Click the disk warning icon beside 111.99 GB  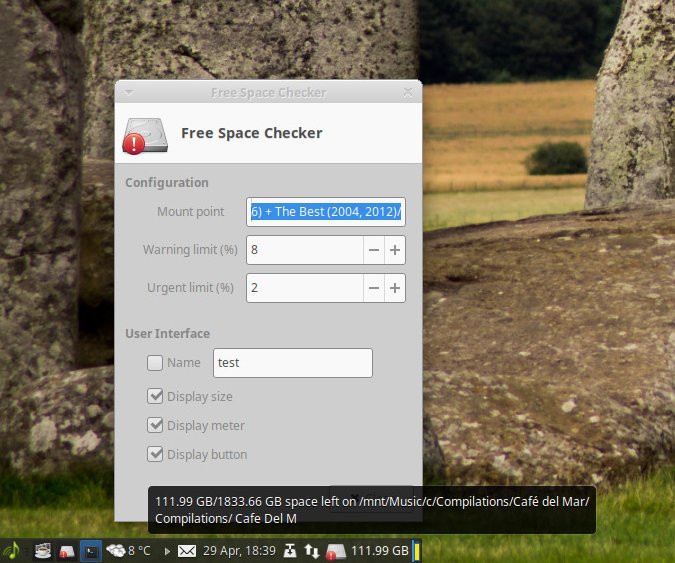(x=336, y=550)
